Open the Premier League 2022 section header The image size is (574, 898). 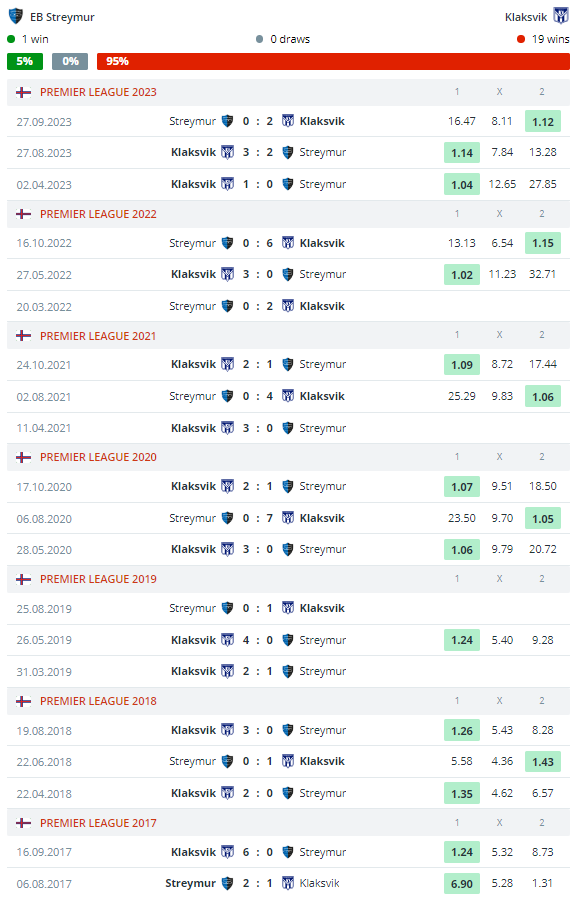point(288,214)
